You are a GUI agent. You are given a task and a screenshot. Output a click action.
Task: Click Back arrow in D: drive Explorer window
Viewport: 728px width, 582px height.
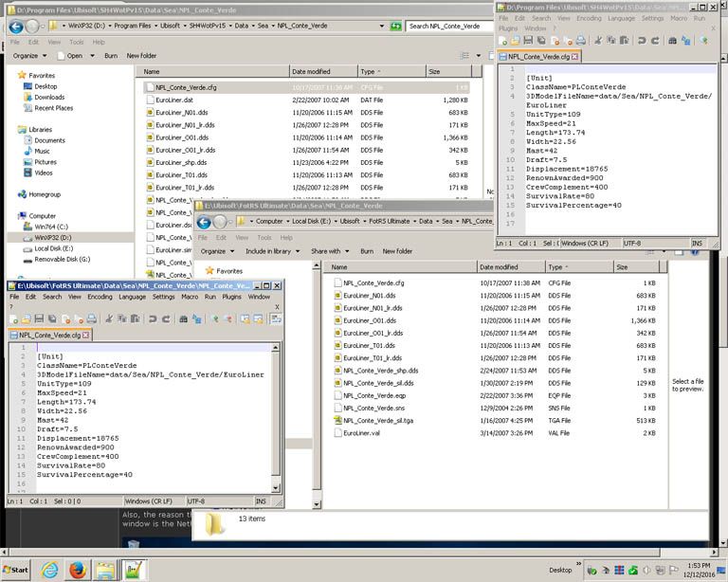[x=16, y=27]
